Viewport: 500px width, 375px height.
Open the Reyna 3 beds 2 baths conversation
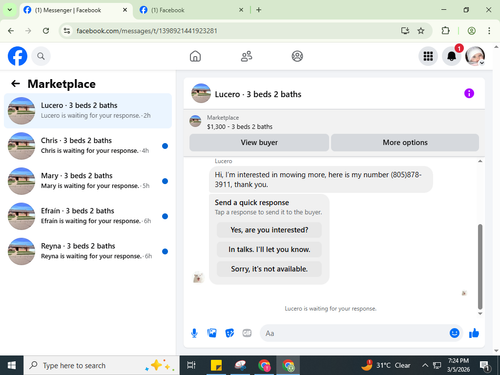[88, 251]
